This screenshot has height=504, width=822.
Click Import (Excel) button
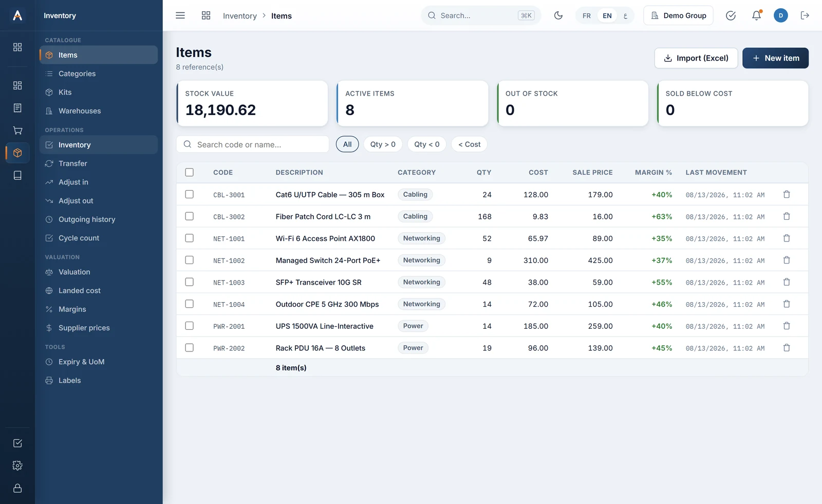[696, 58]
